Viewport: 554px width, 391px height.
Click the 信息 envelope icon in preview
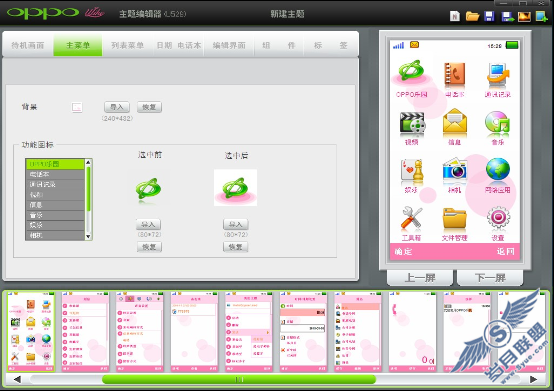455,122
